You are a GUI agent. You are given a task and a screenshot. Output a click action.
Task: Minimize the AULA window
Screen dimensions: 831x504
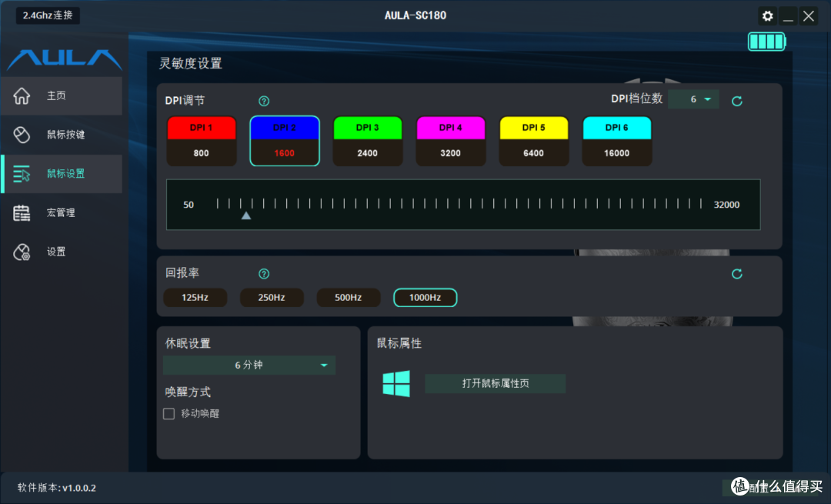tap(788, 16)
